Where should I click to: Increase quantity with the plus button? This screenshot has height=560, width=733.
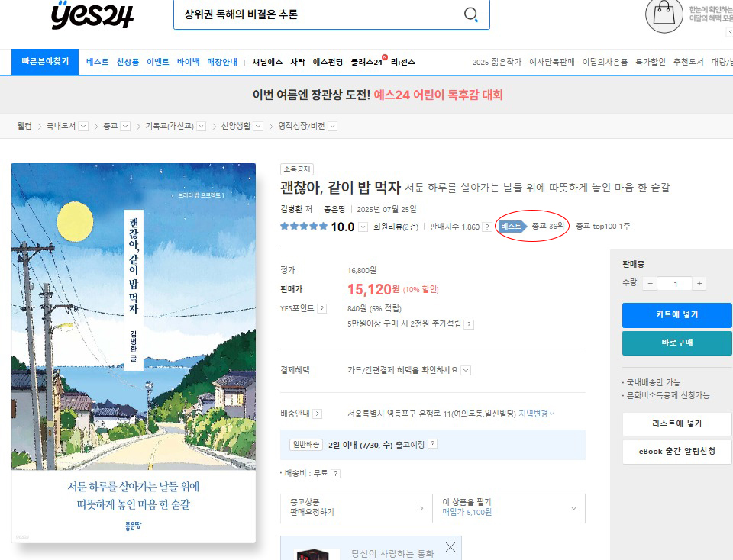point(699,284)
